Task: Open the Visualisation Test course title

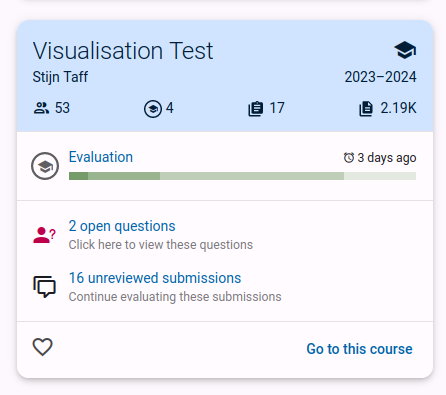Action: coord(123,51)
